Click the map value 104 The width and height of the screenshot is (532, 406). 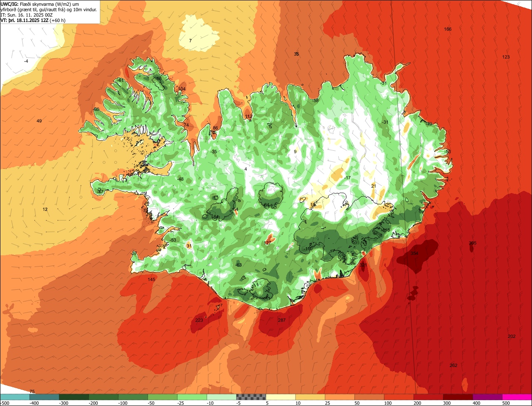182,89
